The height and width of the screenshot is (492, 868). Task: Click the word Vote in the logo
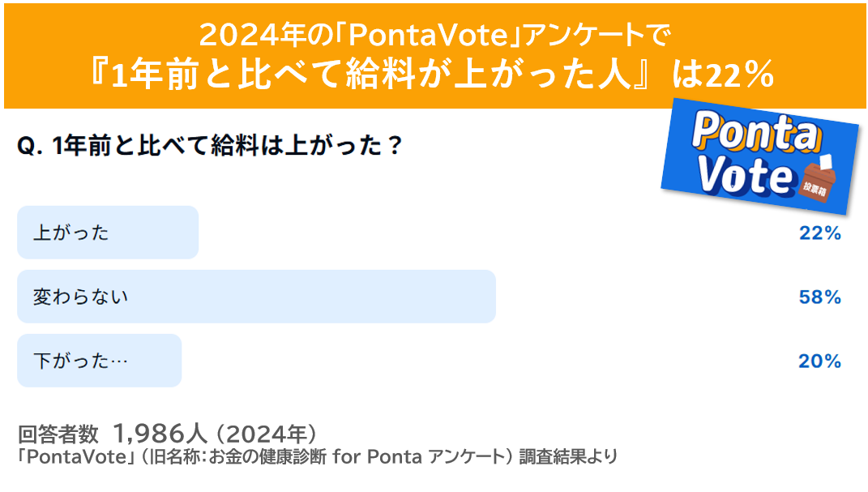pos(745,173)
